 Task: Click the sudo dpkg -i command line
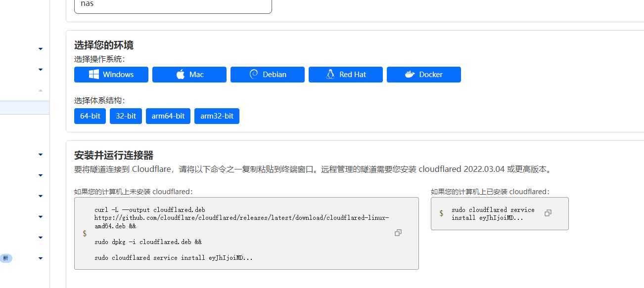click(148, 242)
